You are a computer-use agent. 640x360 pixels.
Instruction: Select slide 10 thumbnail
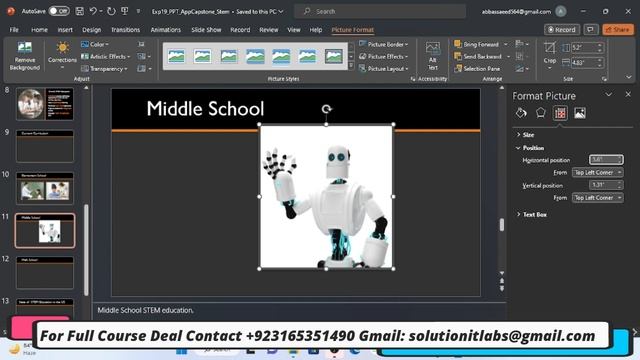click(x=45, y=188)
